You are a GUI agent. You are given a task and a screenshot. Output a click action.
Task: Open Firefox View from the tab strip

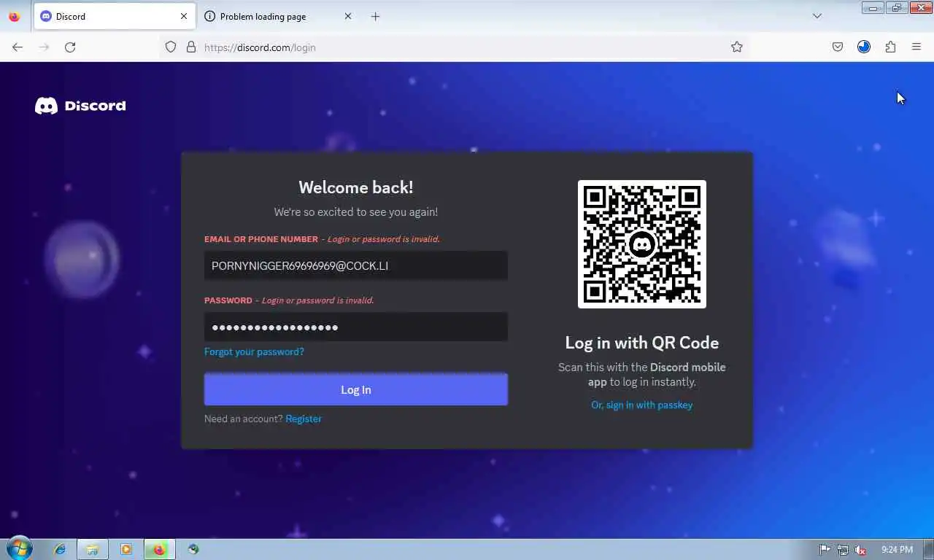(14, 16)
